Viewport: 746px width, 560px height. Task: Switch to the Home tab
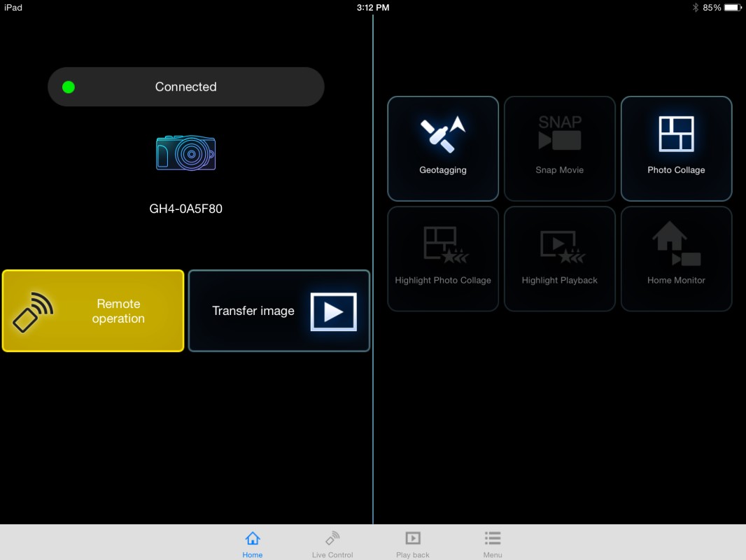(253, 545)
